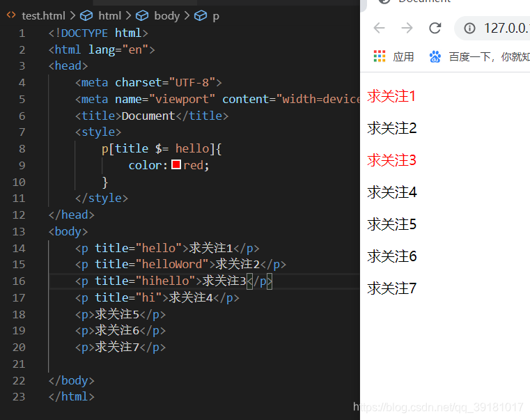Click the meta charset="UTF-8" line
530x420 pixels.
pos(148,82)
